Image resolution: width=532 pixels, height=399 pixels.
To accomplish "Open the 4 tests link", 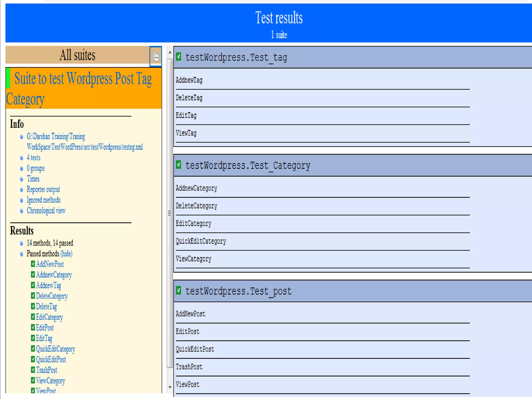I will (34, 158).
